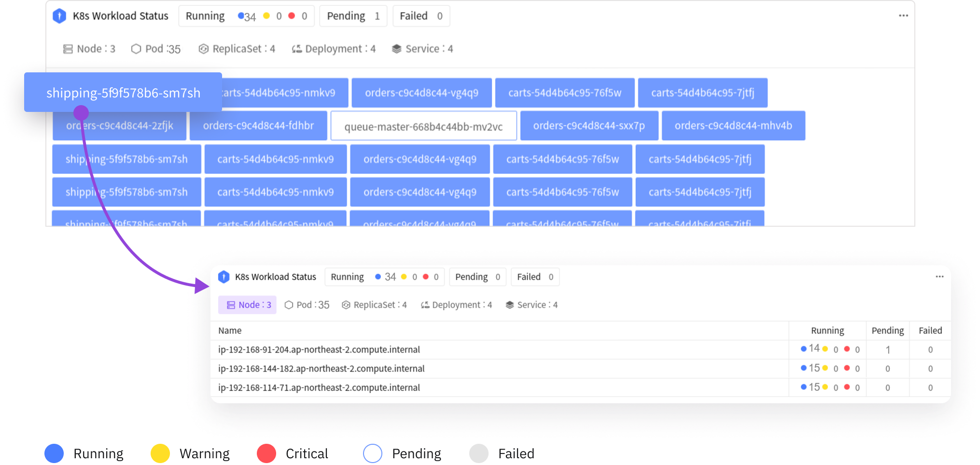Screen dimensions: 980x465
Task: Select the Pod icon in the bottom widget
Action: point(289,304)
